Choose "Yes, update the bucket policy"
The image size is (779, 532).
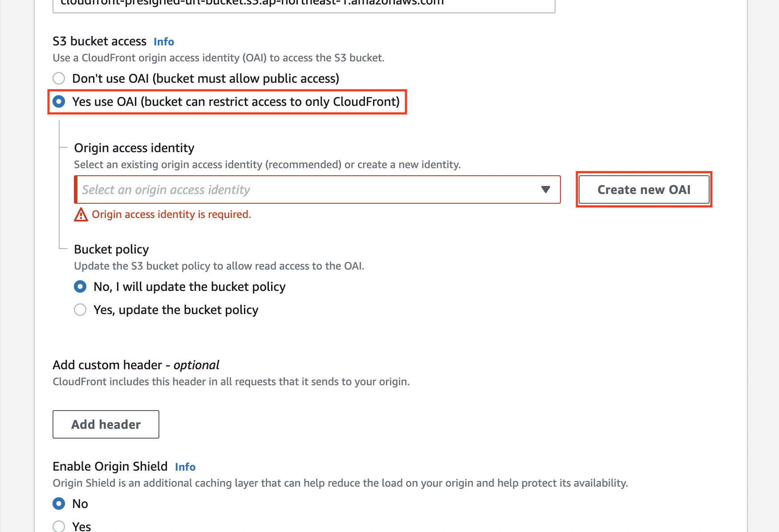point(80,310)
